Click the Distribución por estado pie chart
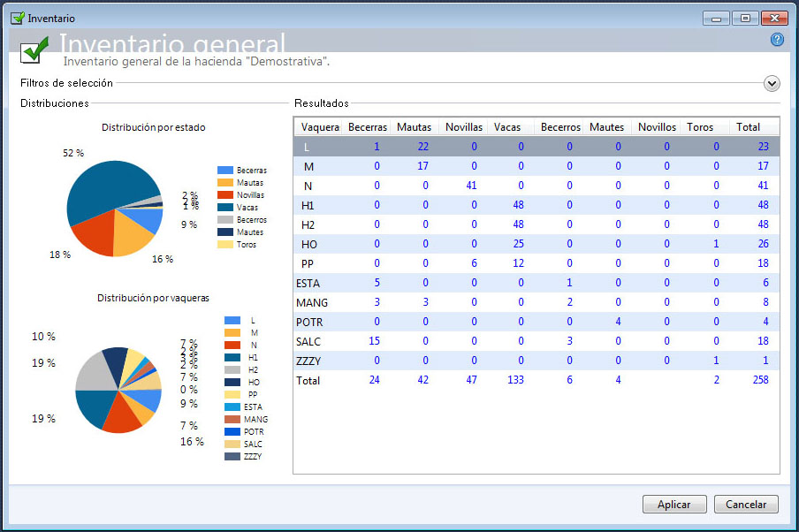This screenshot has height=532, width=799. 115,209
